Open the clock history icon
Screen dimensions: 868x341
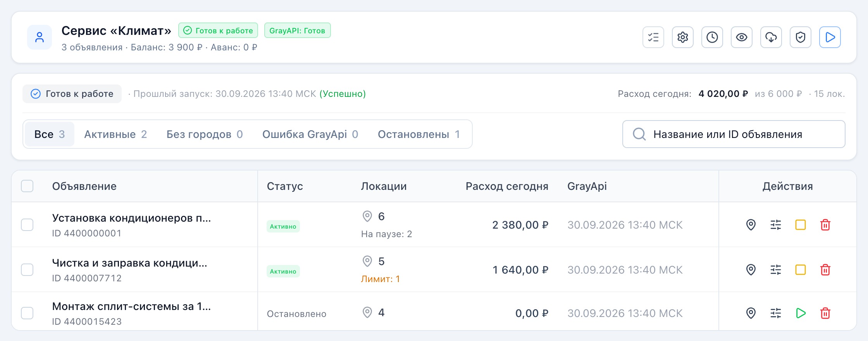[712, 37]
